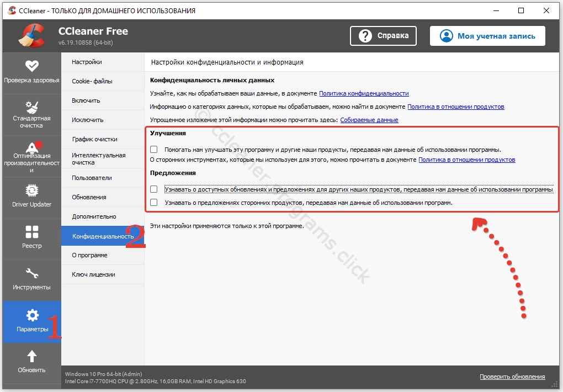Open the Политика конфиденциальности link

(364, 94)
